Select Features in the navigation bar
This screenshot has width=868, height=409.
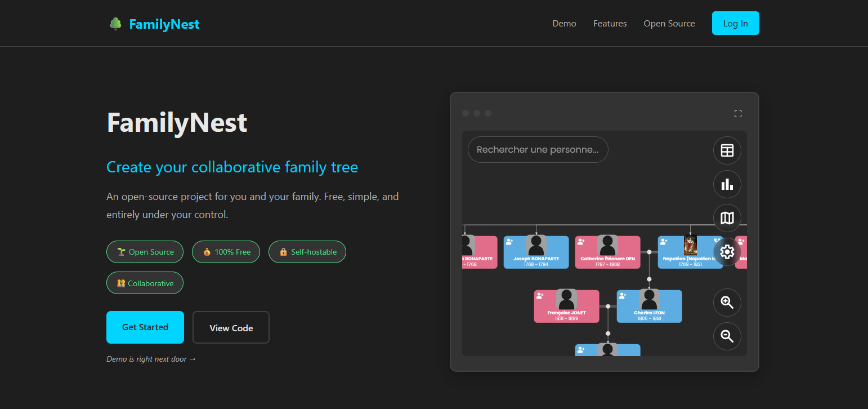coord(610,23)
